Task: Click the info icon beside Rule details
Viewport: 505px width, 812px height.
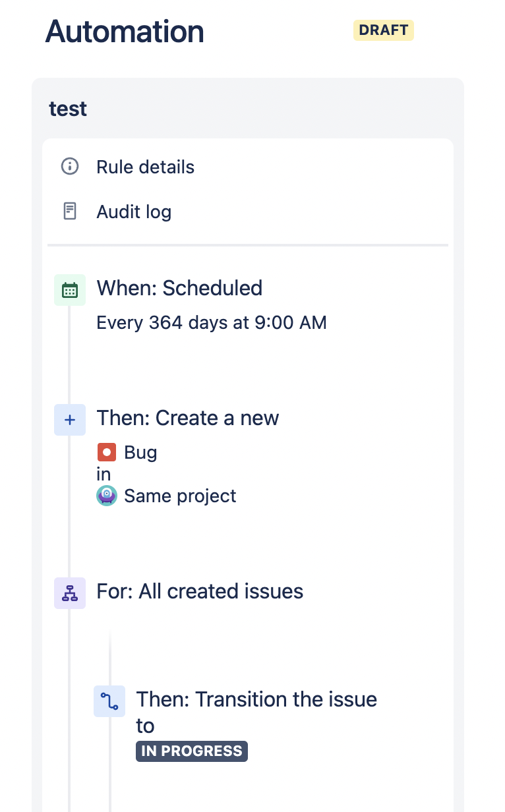Action: 69,167
